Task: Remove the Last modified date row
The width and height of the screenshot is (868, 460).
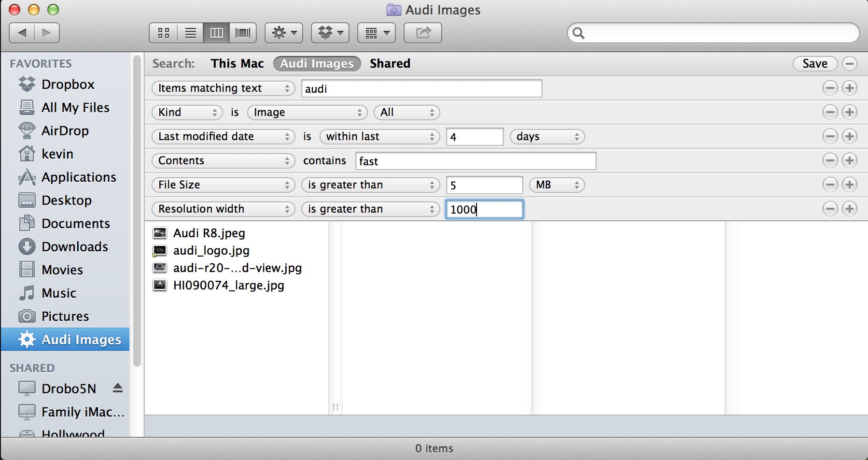Action: pos(830,136)
